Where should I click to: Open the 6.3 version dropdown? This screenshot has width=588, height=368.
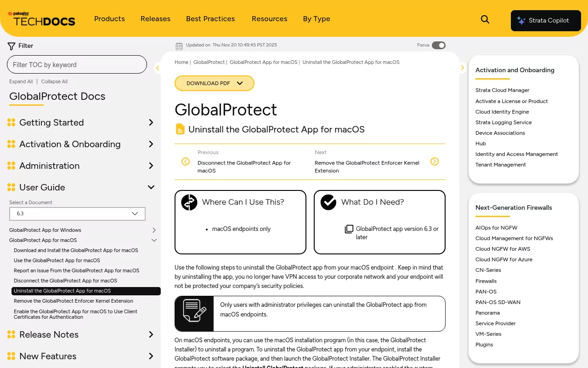coord(77,214)
